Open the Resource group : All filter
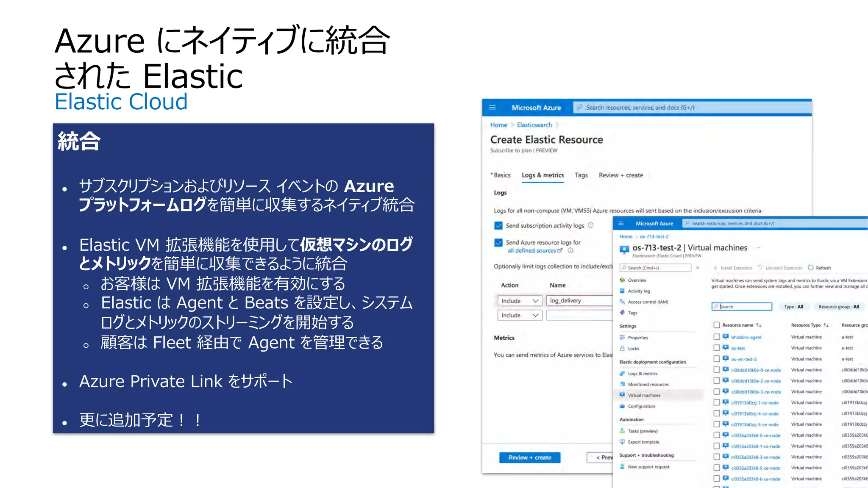 coord(839,307)
